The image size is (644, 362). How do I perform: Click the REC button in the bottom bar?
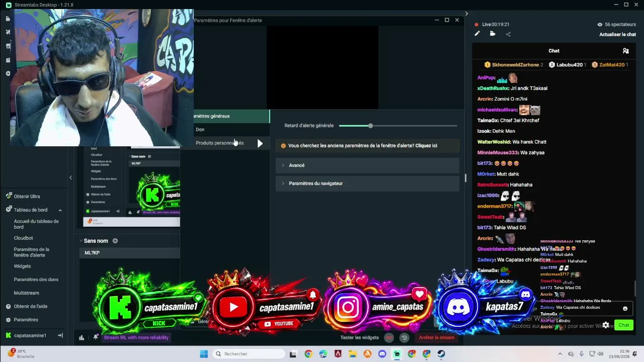(x=389, y=338)
